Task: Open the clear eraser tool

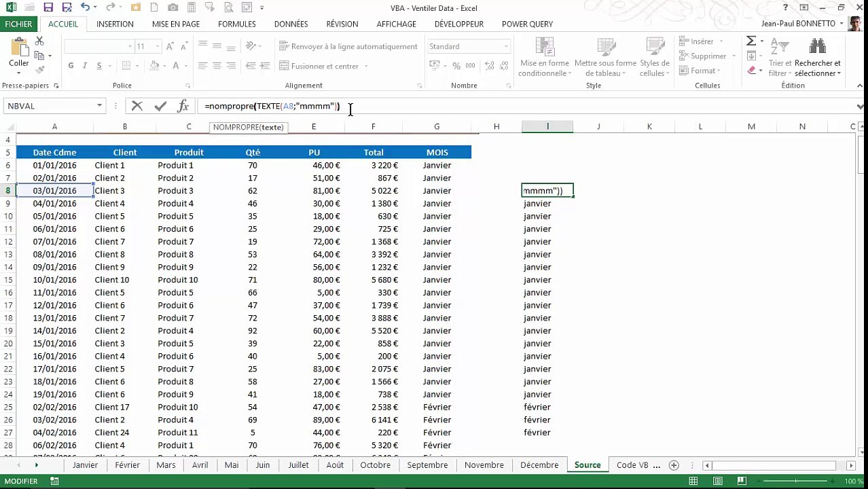Action: (751, 71)
